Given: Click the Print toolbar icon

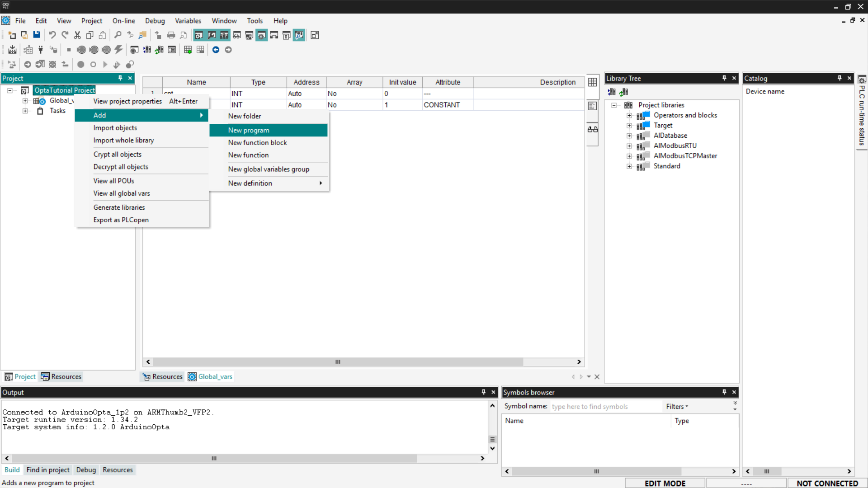Looking at the screenshot, I should pos(171,35).
